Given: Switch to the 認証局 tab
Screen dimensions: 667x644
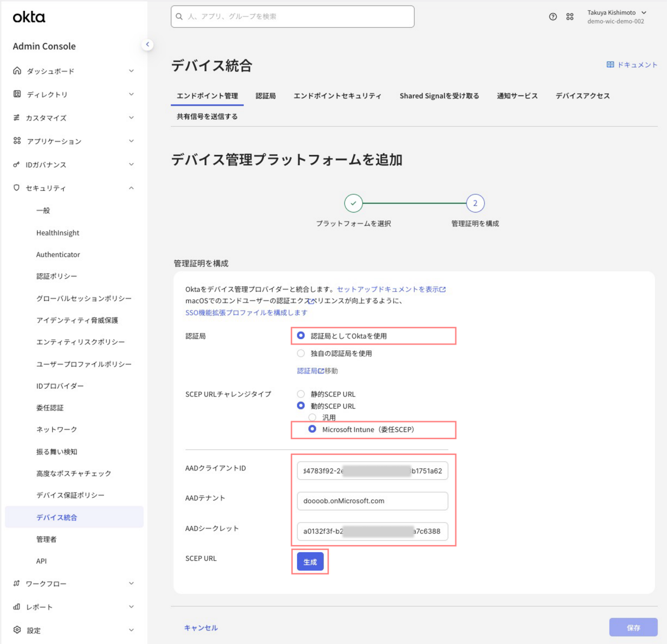Looking at the screenshot, I should click(x=265, y=96).
